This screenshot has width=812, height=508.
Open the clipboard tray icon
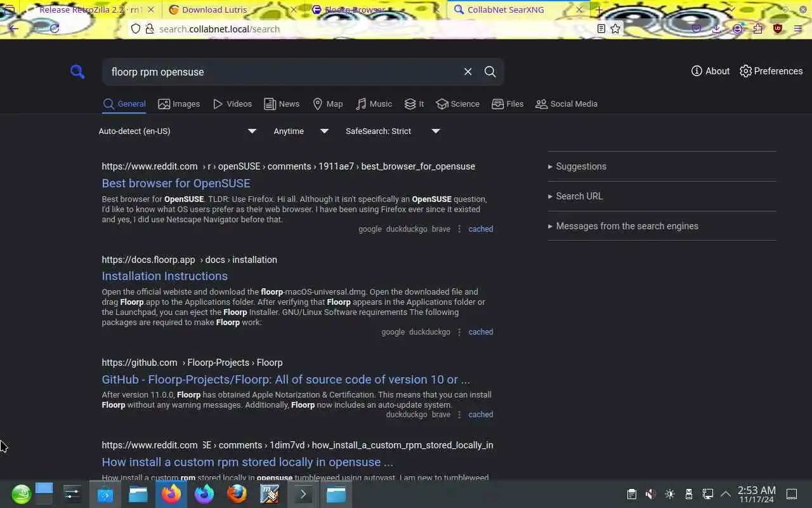[x=631, y=494]
